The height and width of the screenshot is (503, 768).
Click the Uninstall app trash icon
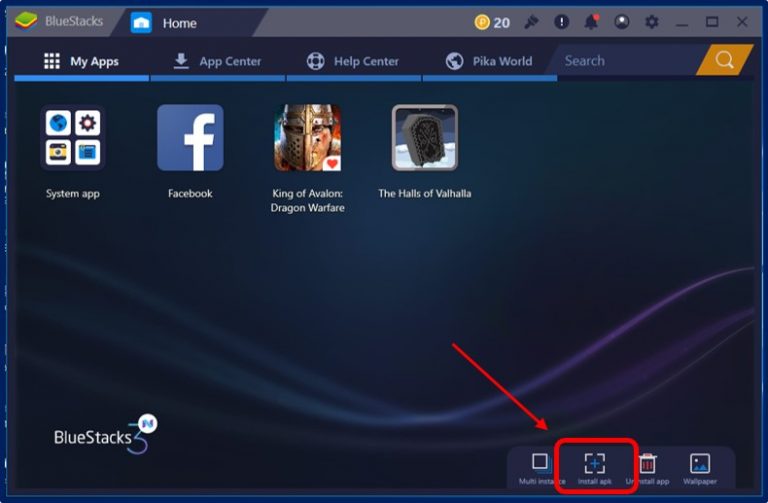648,463
